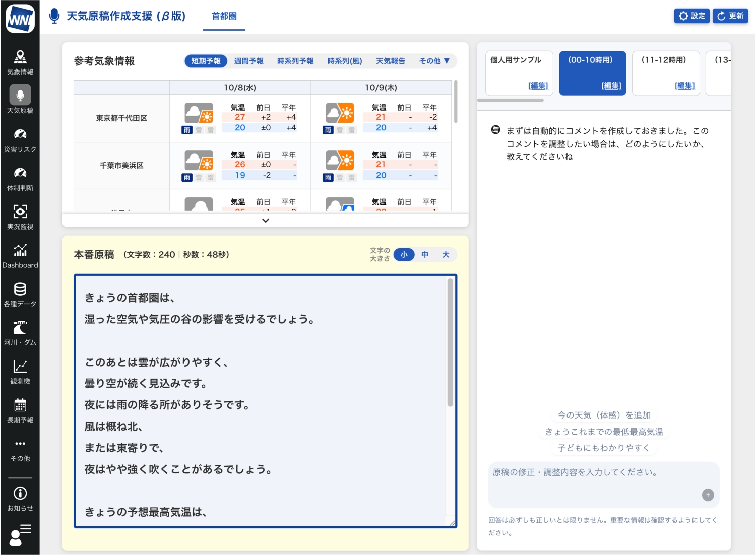The height and width of the screenshot is (555, 756).
Task: Open the Dashboard sidebar icon
Action: click(20, 256)
